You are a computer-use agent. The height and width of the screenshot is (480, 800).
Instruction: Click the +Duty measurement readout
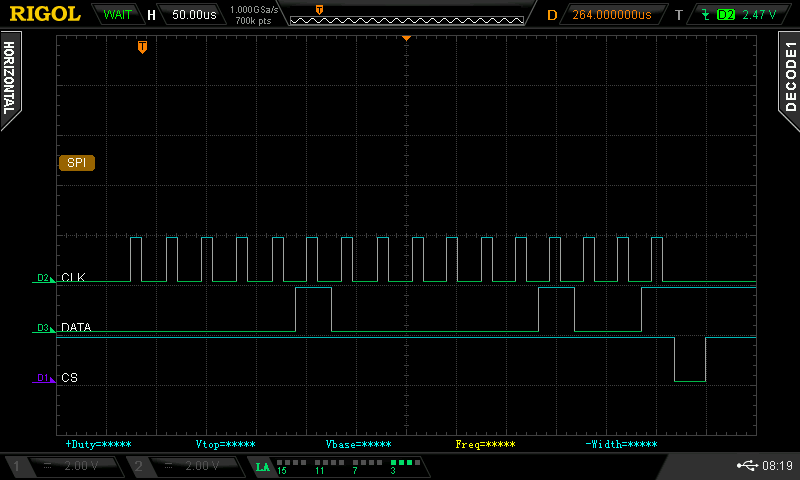[x=98, y=444]
